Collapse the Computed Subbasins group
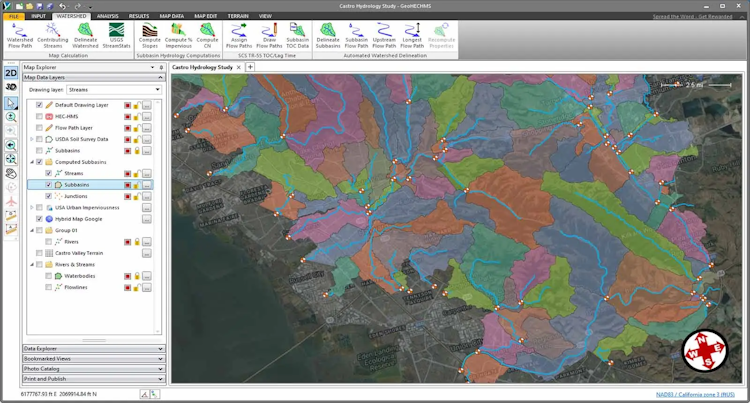 click(x=31, y=162)
